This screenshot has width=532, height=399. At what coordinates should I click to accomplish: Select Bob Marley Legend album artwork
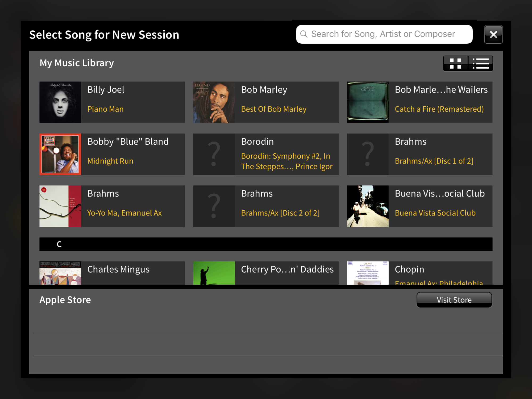click(x=214, y=102)
